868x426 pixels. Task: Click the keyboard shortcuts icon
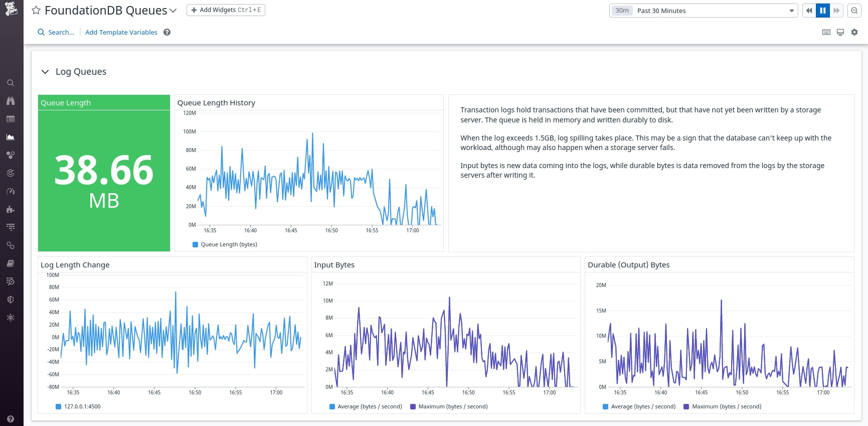pos(826,32)
